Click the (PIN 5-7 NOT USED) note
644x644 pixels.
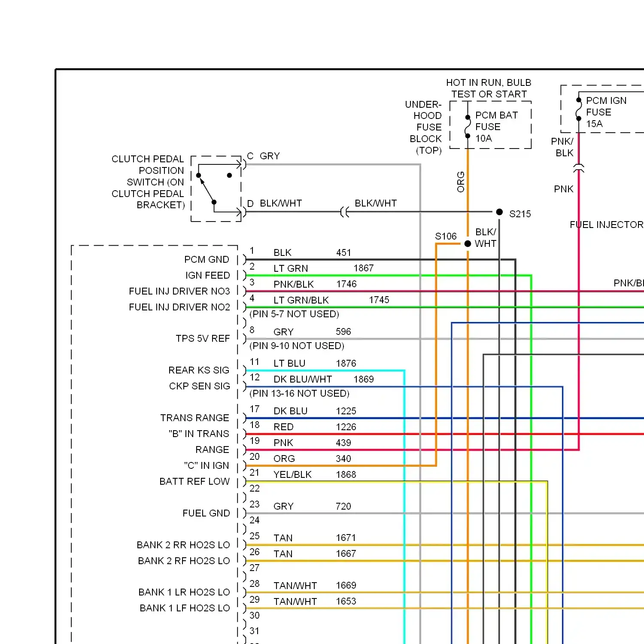click(x=294, y=314)
